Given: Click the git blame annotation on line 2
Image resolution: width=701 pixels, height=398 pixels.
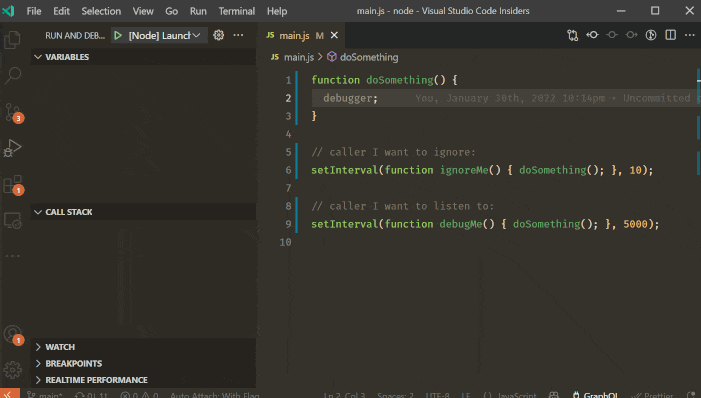Looking at the screenshot, I should [x=557, y=98].
